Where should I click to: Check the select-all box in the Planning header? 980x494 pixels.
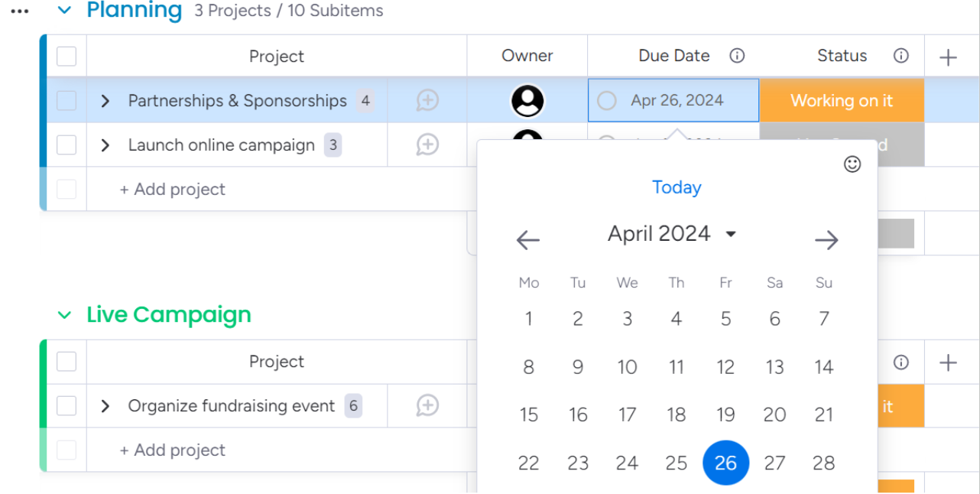[67, 56]
